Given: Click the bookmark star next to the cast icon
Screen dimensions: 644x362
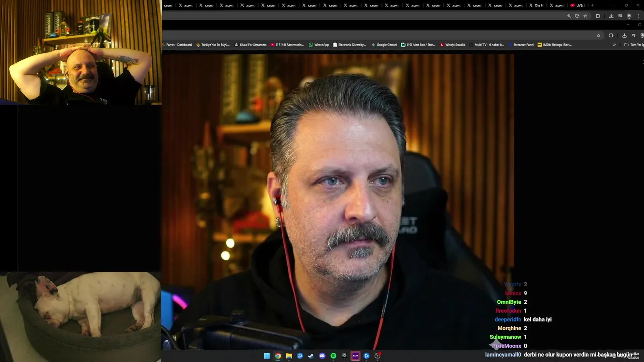Looking at the screenshot, I should tap(585, 16).
